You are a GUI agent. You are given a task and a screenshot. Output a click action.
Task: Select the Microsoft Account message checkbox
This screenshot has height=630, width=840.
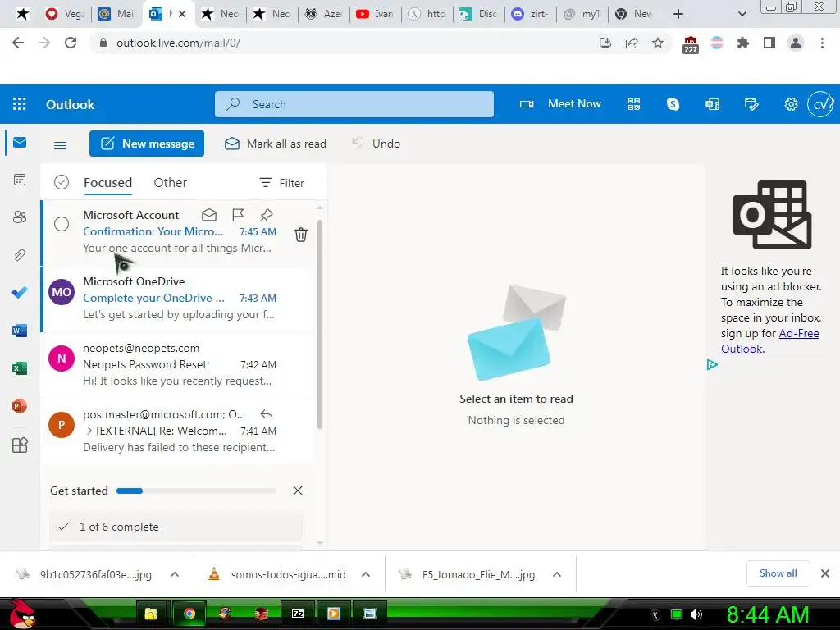(62, 224)
